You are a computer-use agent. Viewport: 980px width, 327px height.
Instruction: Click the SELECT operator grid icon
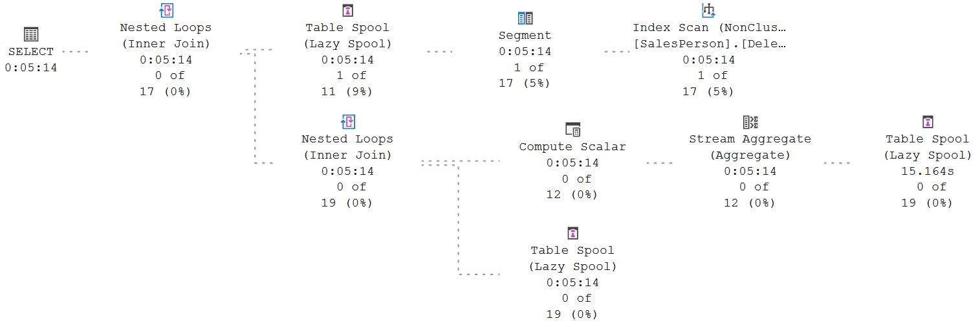tap(31, 35)
